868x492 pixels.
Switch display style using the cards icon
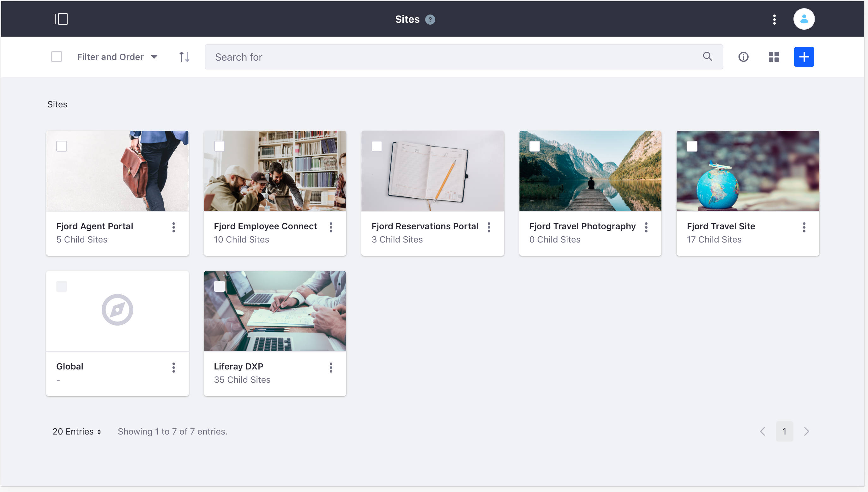pos(774,57)
